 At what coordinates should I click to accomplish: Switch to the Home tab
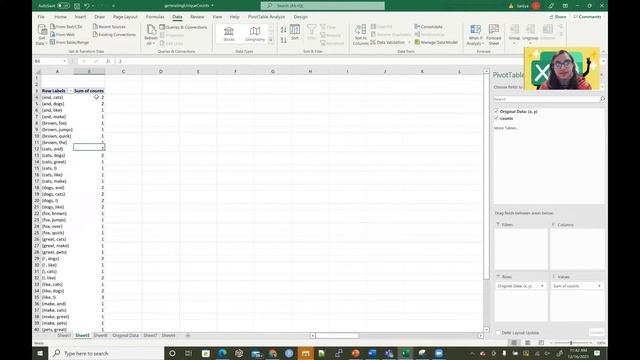point(60,17)
